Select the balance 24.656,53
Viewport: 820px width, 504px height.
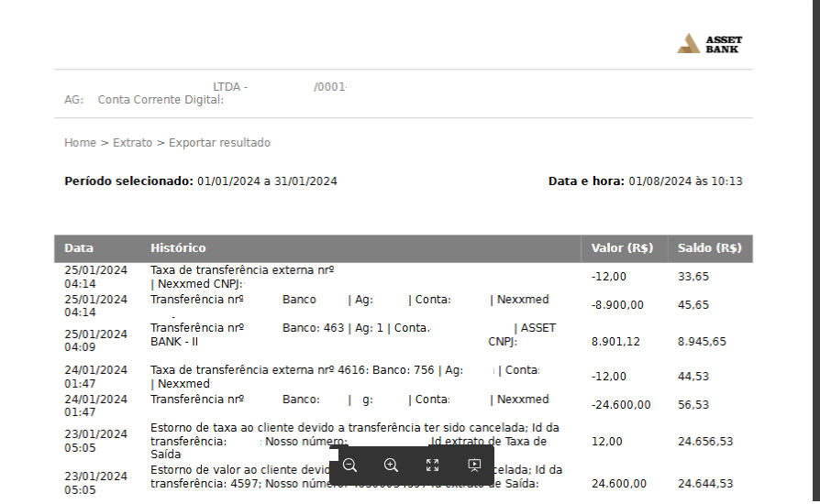coord(705,442)
